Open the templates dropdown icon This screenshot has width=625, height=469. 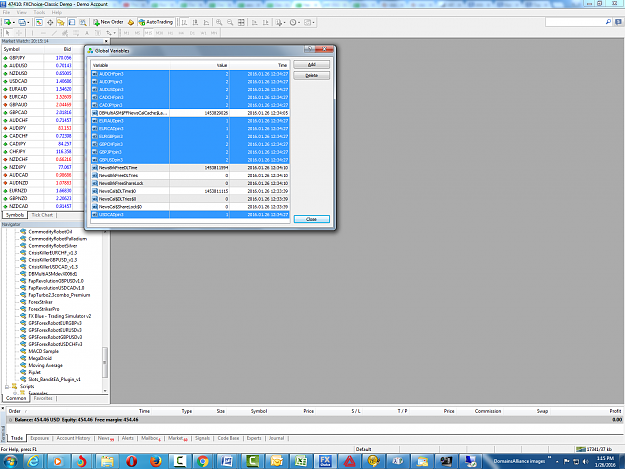click(309, 22)
